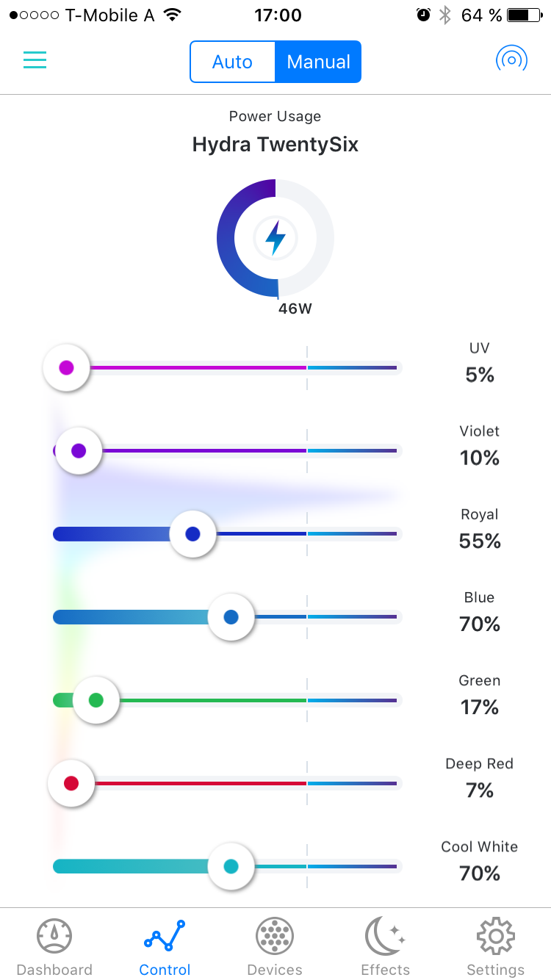551x980 pixels.
Task: Open the hamburger menu
Action: pos(35,60)
